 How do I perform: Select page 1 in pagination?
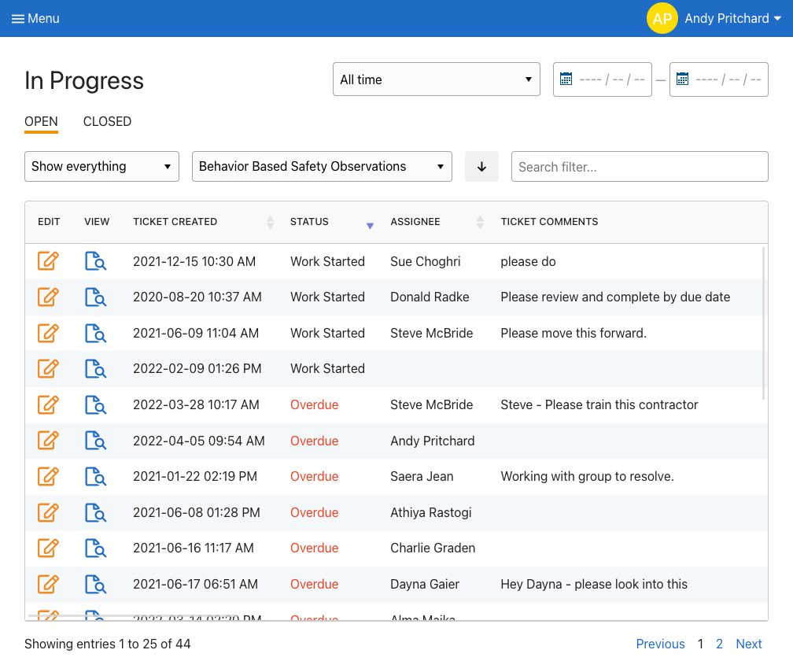coord(700,644)
